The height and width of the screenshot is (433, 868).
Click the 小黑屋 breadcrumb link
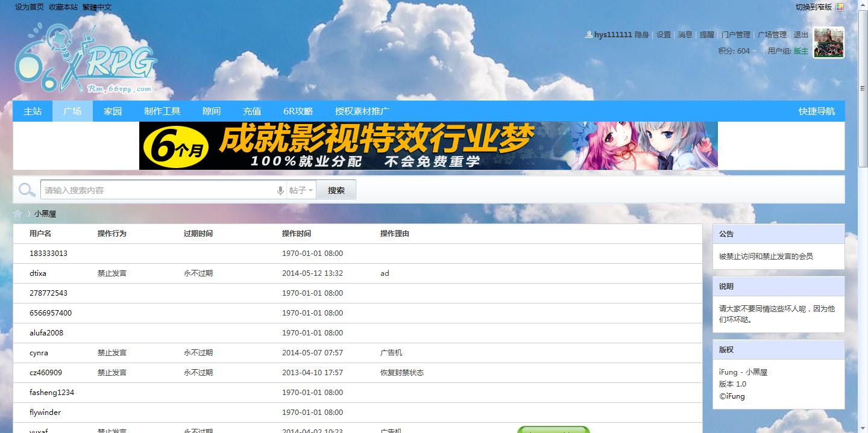point(45,214)
